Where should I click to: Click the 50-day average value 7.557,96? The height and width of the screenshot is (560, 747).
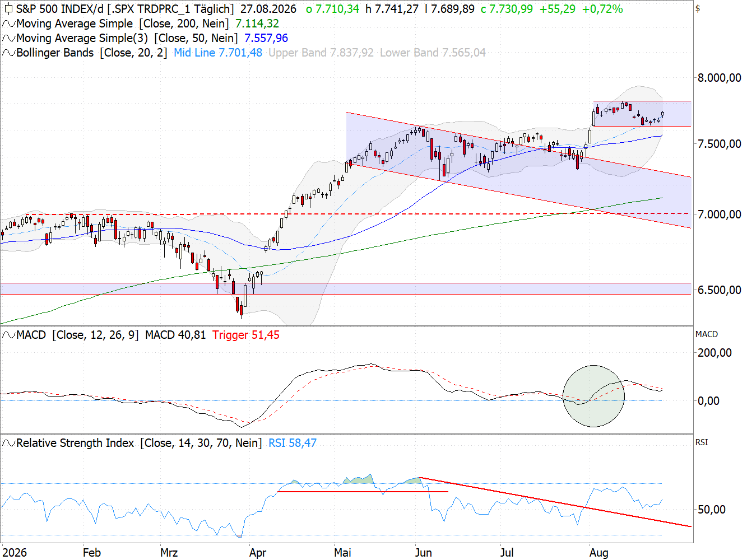point(266,38)
